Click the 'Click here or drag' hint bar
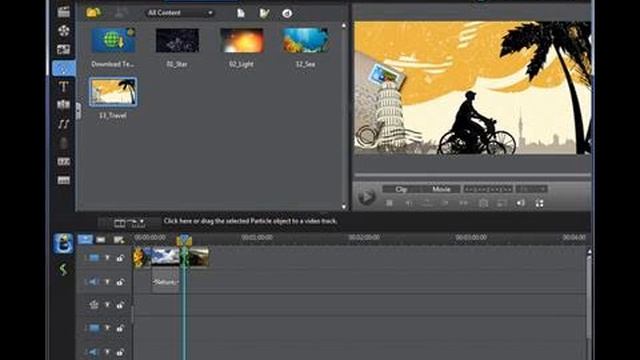The height and width of the screenshot is (360, 640). coord(250,221)
